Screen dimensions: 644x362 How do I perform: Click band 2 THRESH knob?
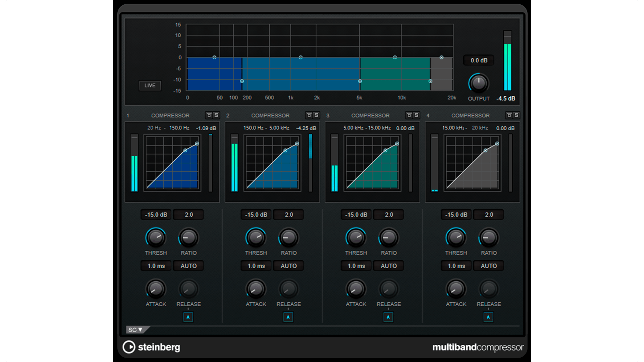(256, 238)
